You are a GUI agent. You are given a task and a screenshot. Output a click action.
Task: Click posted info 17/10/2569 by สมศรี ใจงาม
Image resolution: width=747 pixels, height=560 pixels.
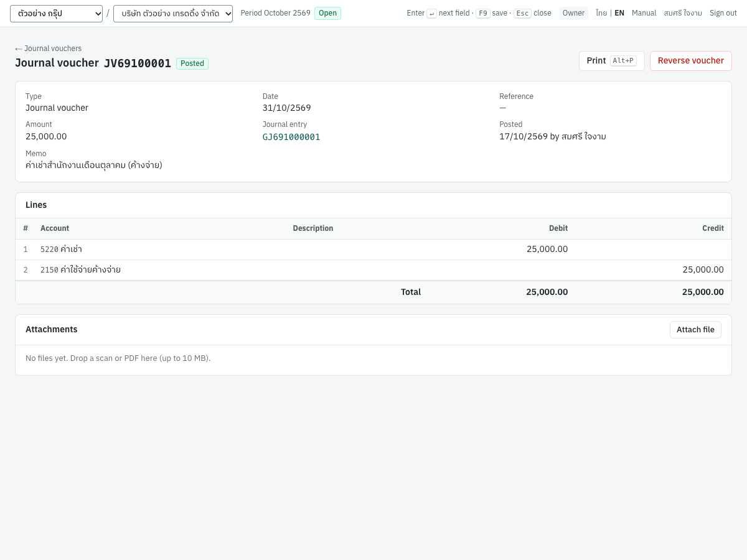pos(553,136)
